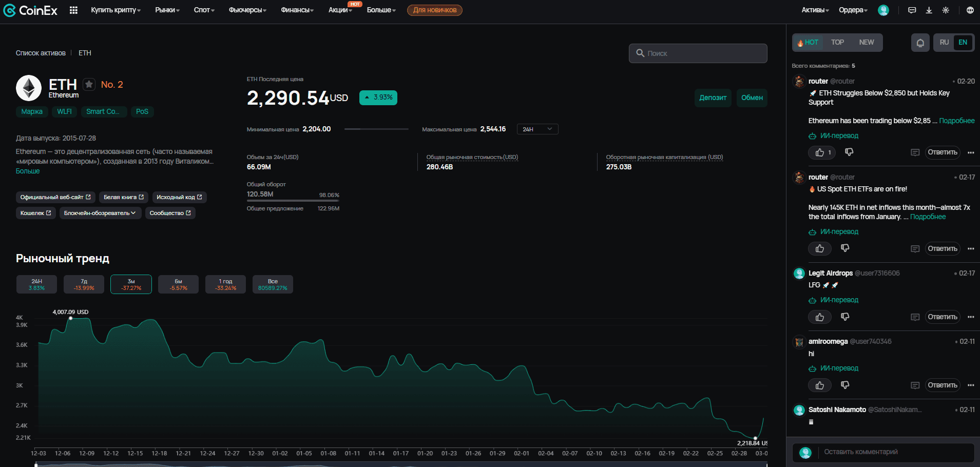The width and height of the screenshot is (980, 467).
Task: Dislike the Legit Airdrops LFG comment
Action: coord(845,317)
